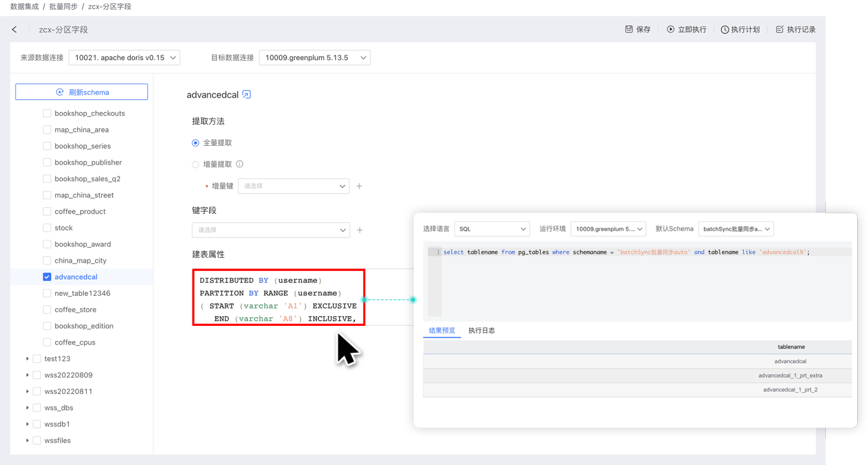Viewport: 868px width, 465px height.
Task: Select new_table12346 in the table list
Action: point(83,293)
